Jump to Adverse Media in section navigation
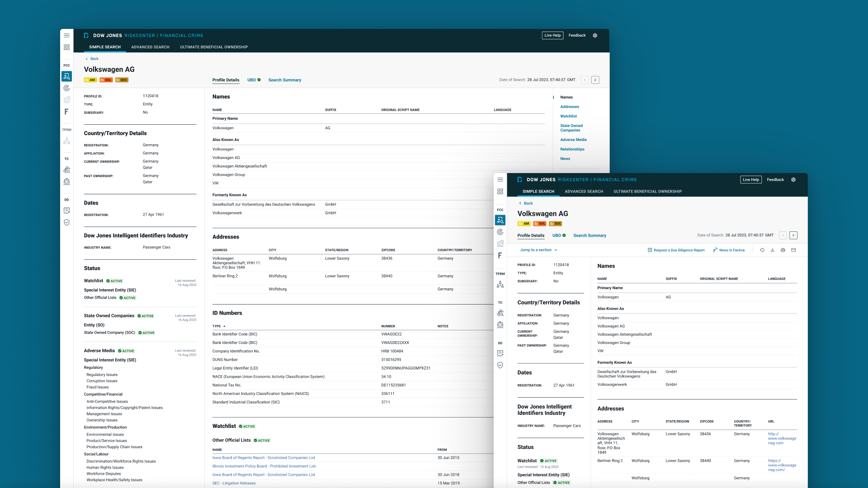Viewport: 868px width, 488px height. click(x=573, y=140)
